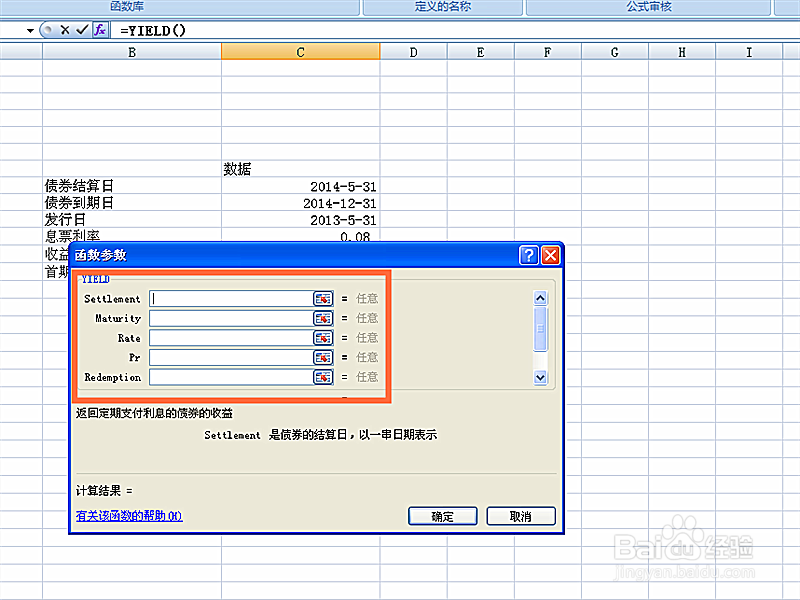Select column E header
The image size is (800, 600).
point(481,52)
